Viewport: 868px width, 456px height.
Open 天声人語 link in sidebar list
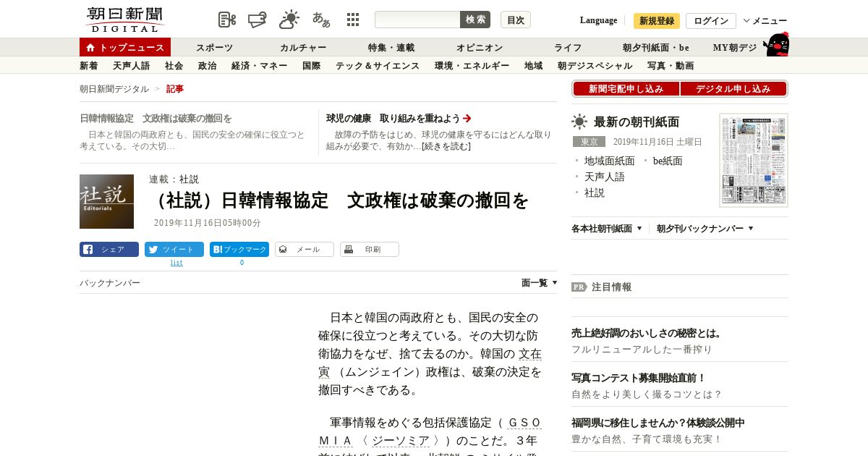[604, 177]
